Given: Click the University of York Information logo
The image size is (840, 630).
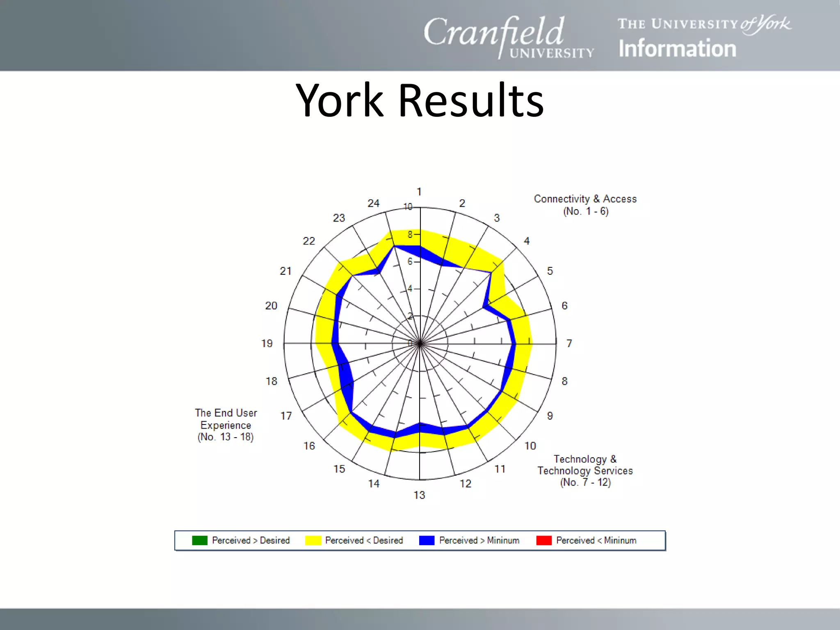Looking at the screenshot, I should point(704,37).
